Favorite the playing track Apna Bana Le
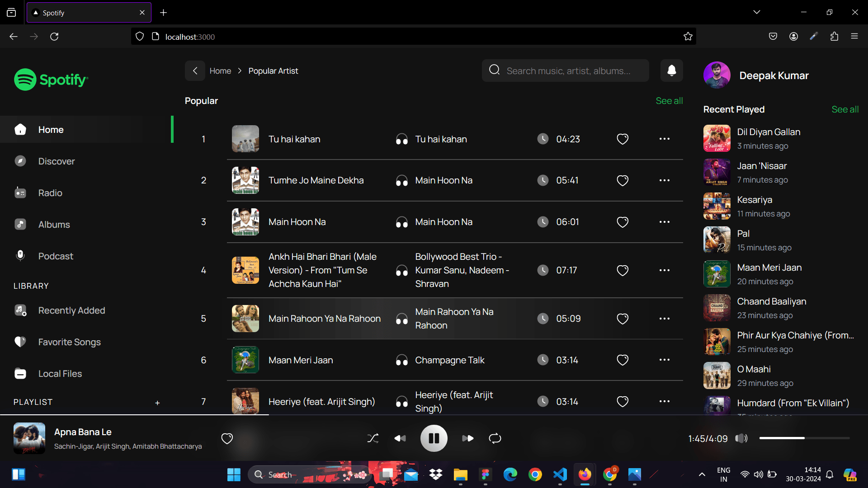The height and width of the screenshot is (488, 868). (227, 438)
